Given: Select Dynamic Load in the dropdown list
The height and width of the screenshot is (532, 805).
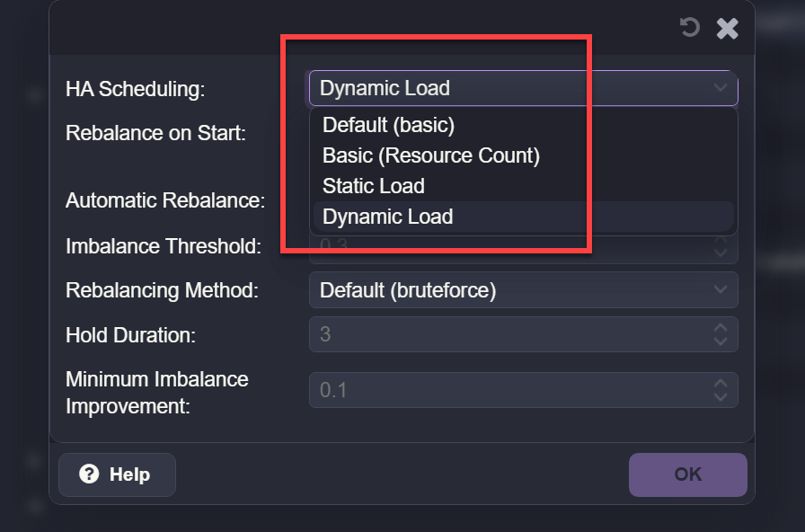Looking at the screenshot, I should coord(388,217).
